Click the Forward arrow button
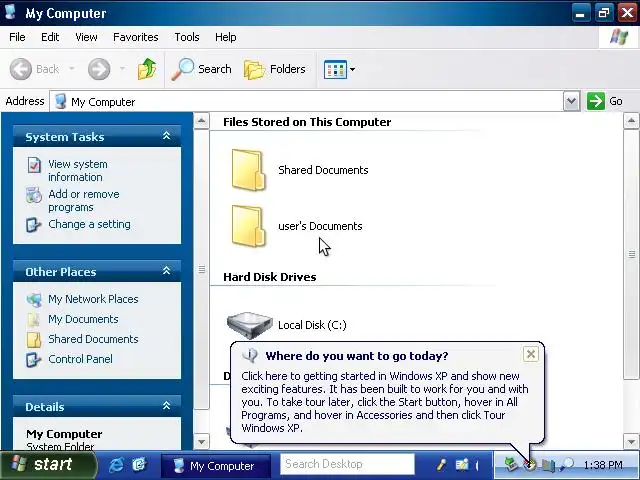The image size is (640, 480). point(99,69)
